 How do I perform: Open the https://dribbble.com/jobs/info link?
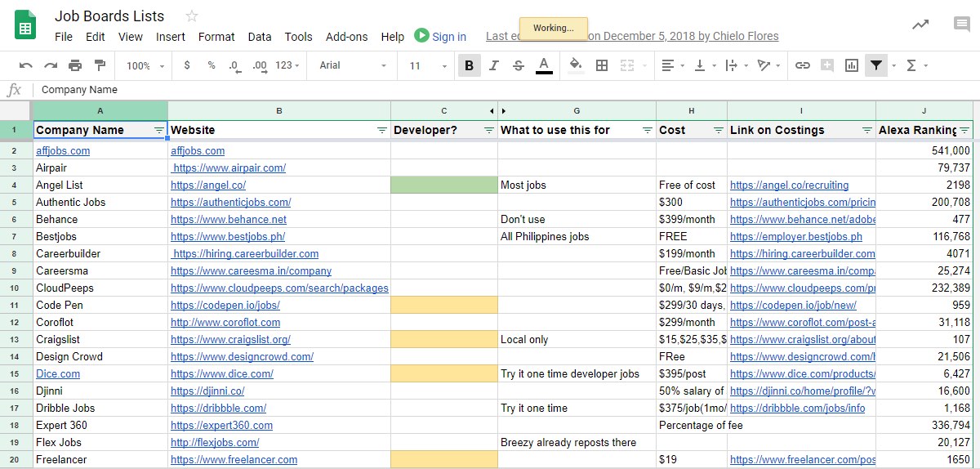[798, 409]
